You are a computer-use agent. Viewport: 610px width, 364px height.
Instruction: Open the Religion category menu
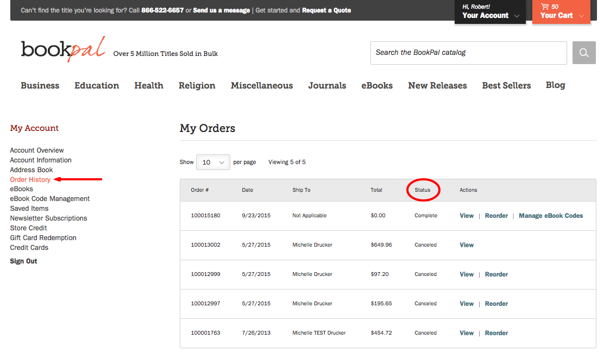tap(197, 86)
